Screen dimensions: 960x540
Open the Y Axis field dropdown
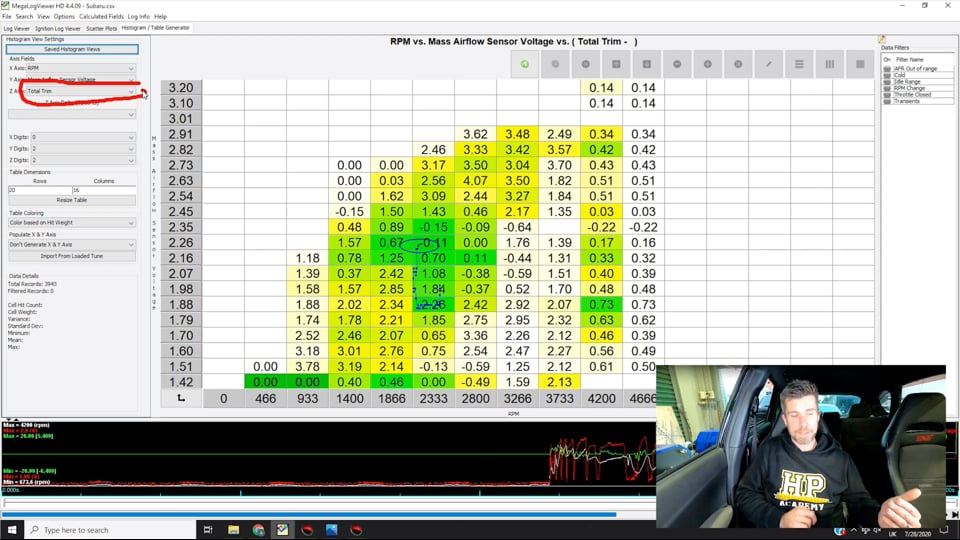pos(80,80)
